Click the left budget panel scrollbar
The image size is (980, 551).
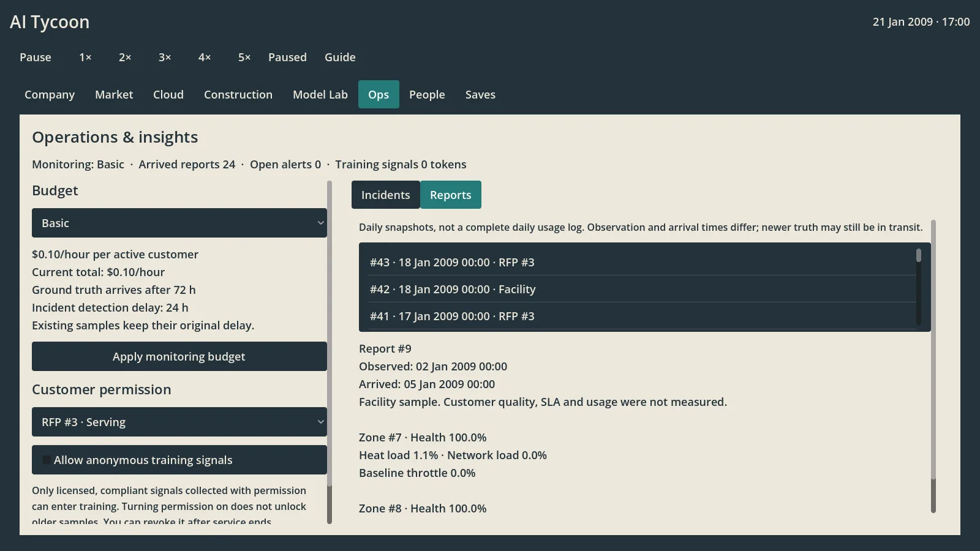coord(330,352)
